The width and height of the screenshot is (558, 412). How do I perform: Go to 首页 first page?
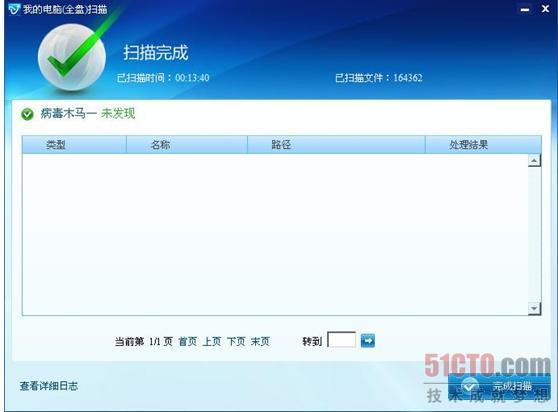coord(188,342)
